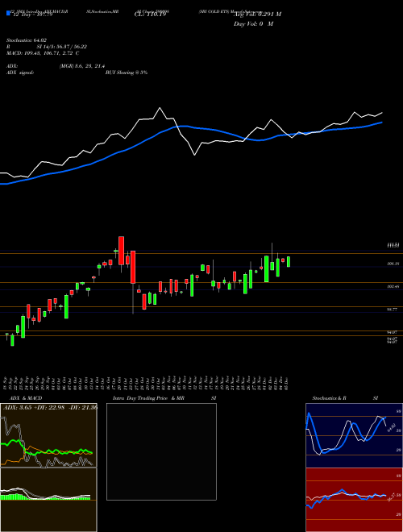This screenshot has width=403, height=532.
Task: Click the 'Intra Day Trading Price & MR' title
Action: tap(148, 398)
